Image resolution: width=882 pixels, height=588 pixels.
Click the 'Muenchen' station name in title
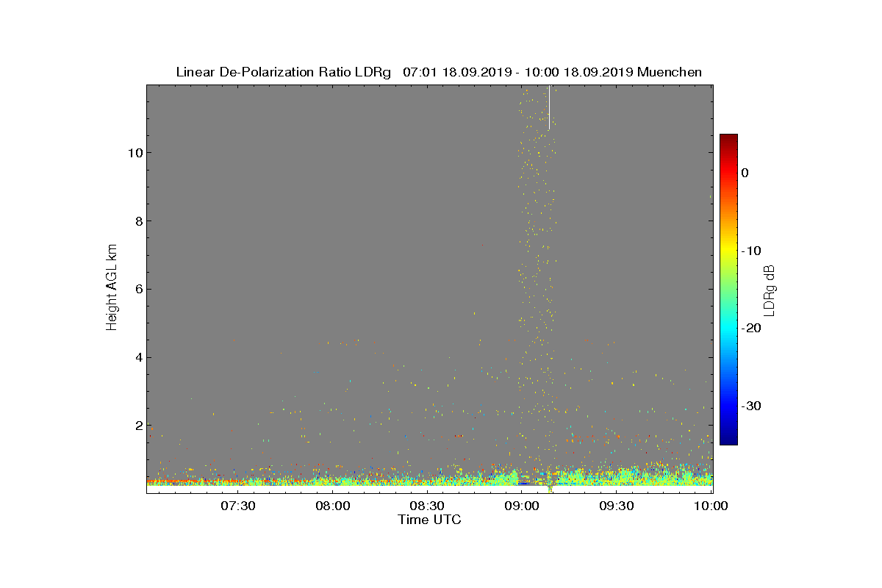coord(670,72)
